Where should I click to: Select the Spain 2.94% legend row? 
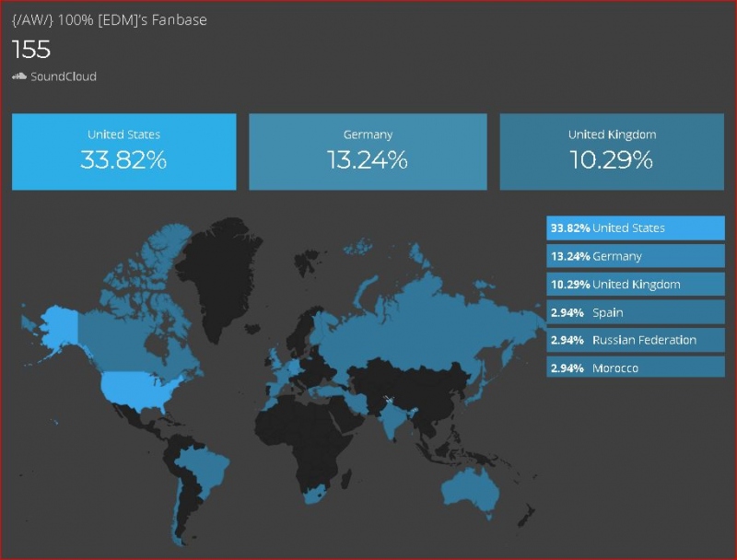pyautogui.click(x=635, y=312)
